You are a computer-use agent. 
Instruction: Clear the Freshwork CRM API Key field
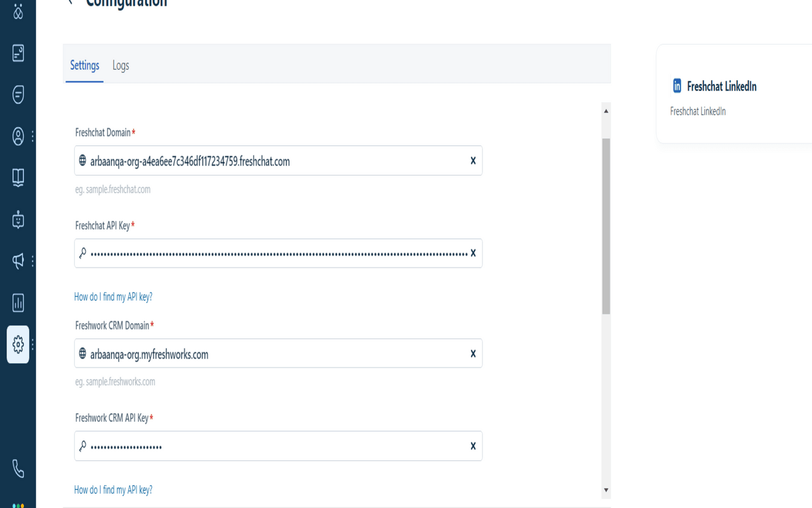473,446
